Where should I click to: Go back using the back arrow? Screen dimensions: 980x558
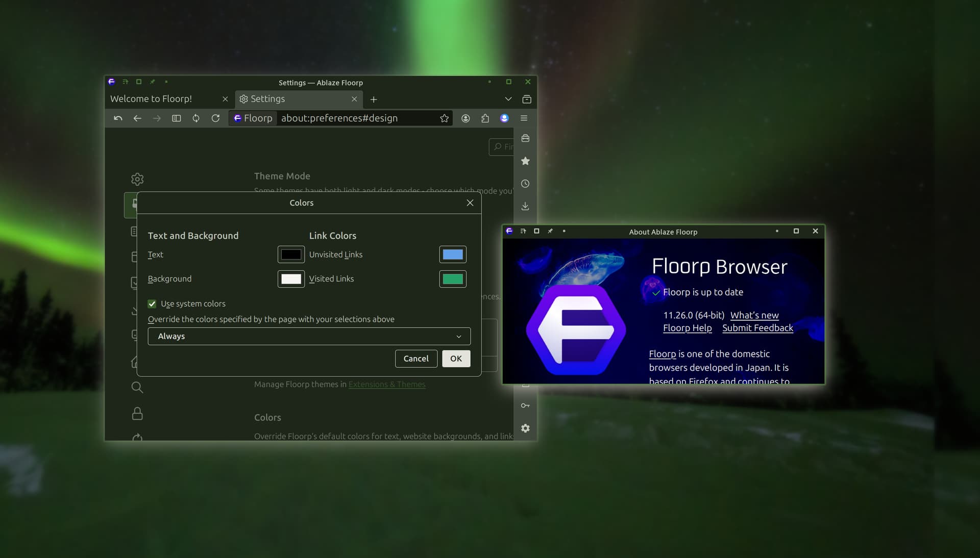137,118
